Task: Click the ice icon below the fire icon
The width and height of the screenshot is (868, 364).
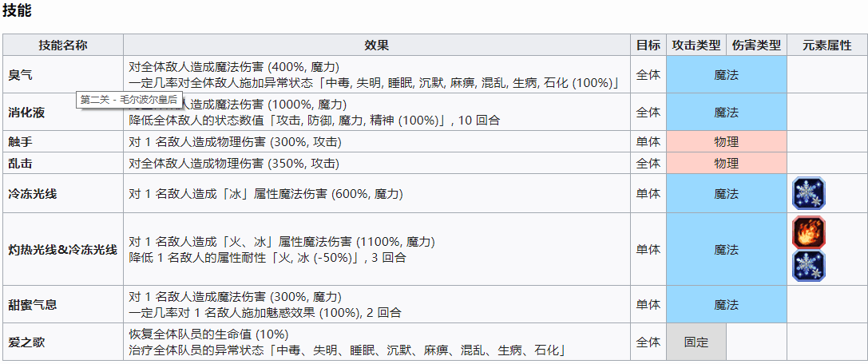Action: pos(808,266)
